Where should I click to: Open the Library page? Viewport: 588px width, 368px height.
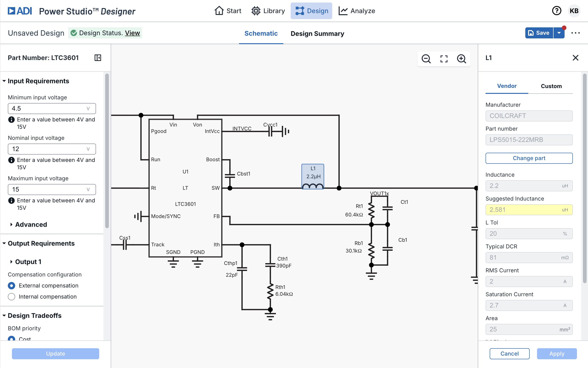tap(268, 11)
